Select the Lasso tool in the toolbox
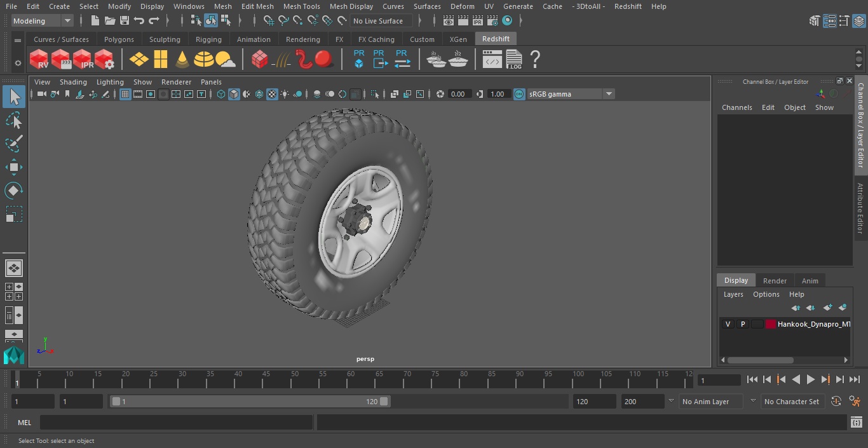This screenshot has height=448, width=868. [13, 120]
